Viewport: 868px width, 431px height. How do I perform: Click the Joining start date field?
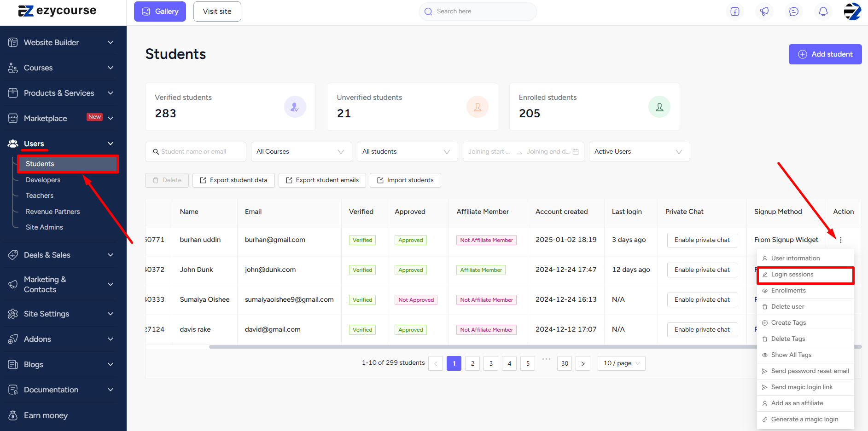[489, 152]
